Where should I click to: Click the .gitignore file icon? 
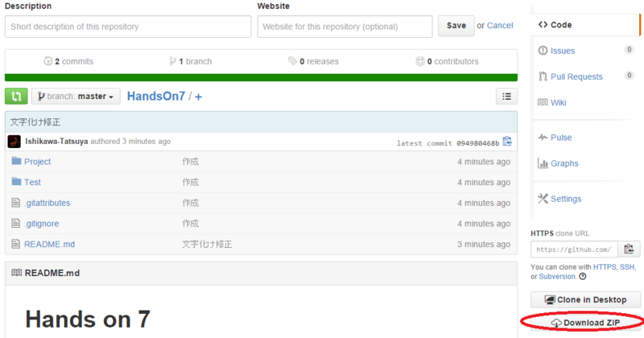click(x=16, y=223)
